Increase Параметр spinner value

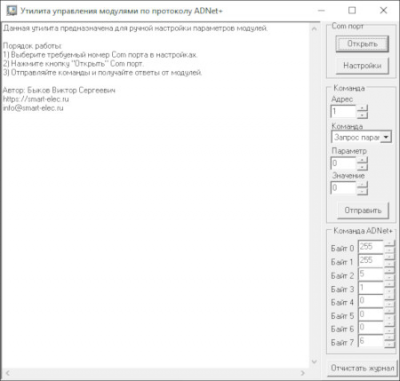tap(362, 160)
